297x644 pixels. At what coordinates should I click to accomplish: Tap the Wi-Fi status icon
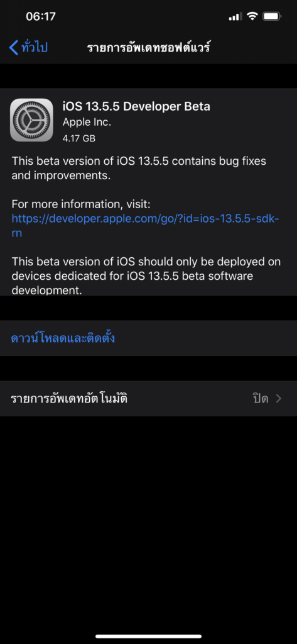click(x=252, y=16)
